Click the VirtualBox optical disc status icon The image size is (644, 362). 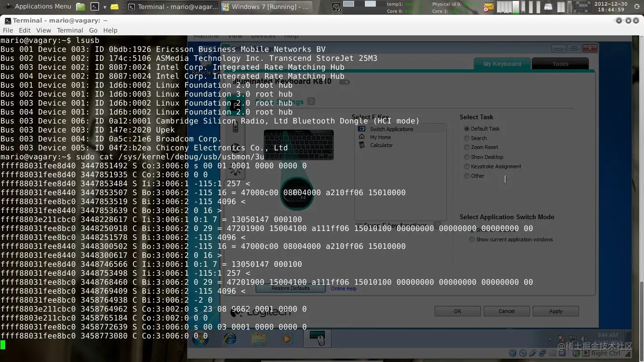523,353
